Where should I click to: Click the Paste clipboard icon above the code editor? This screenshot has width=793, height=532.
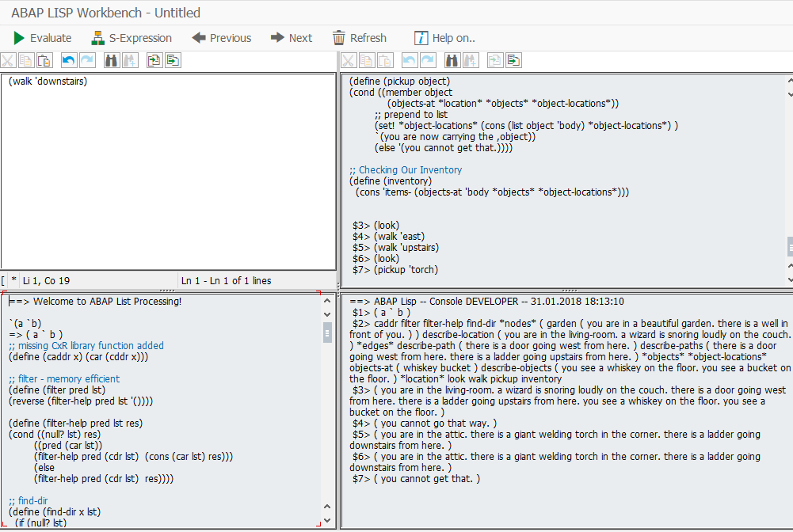(x=44, y=60)
